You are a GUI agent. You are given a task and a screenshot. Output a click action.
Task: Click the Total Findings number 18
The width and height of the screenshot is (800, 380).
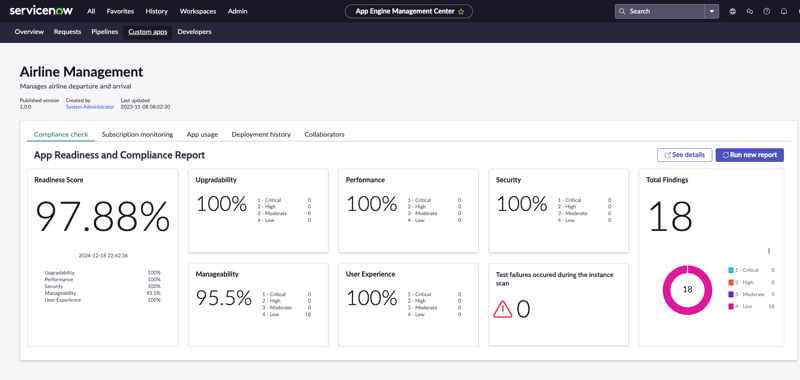[x=670, y=216]
